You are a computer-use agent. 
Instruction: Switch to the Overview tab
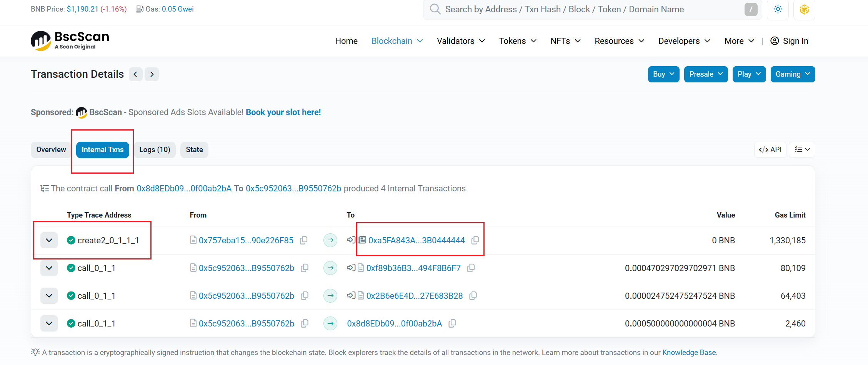51,150
